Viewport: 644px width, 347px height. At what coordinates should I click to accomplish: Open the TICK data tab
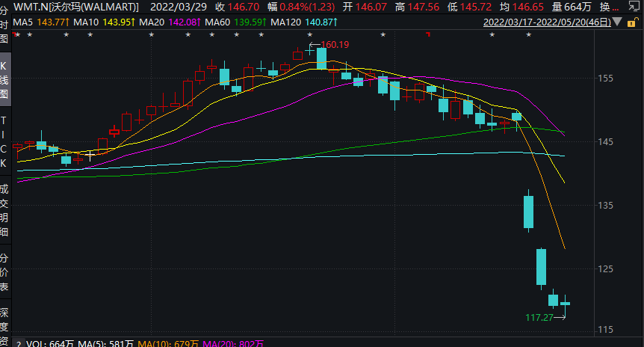click(4, 142)
